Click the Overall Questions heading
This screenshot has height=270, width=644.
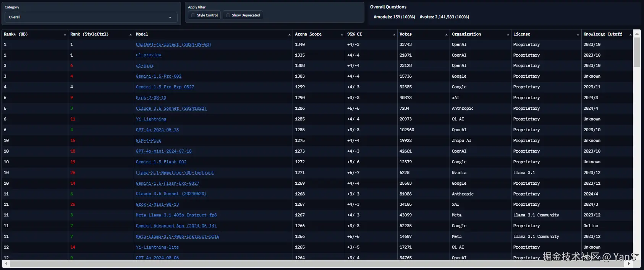tap(388, 7)
